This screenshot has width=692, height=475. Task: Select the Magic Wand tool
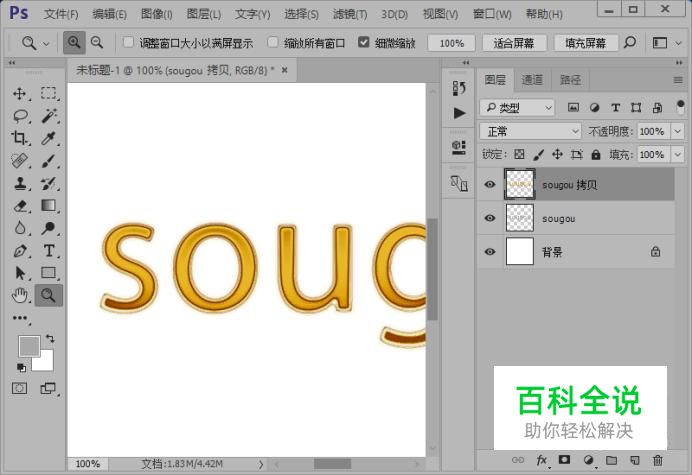[49, 116]
